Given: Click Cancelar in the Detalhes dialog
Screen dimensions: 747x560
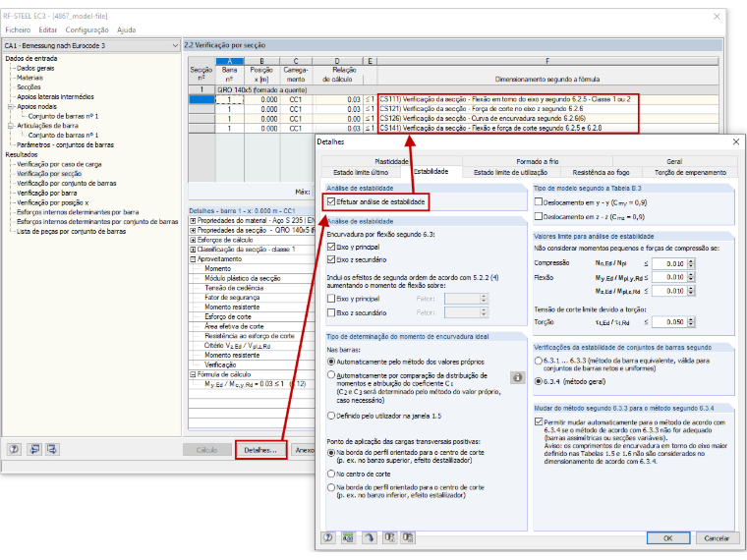Looking at the screenshot, I should coord(716,538).
